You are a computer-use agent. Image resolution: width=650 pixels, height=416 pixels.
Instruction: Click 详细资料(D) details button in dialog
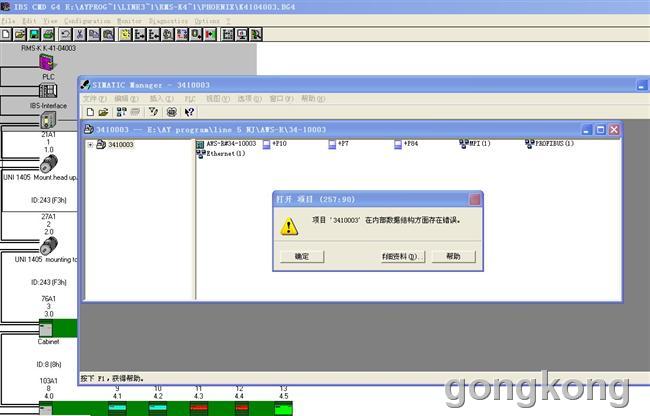pyautogui.click(x=401, y=256)
